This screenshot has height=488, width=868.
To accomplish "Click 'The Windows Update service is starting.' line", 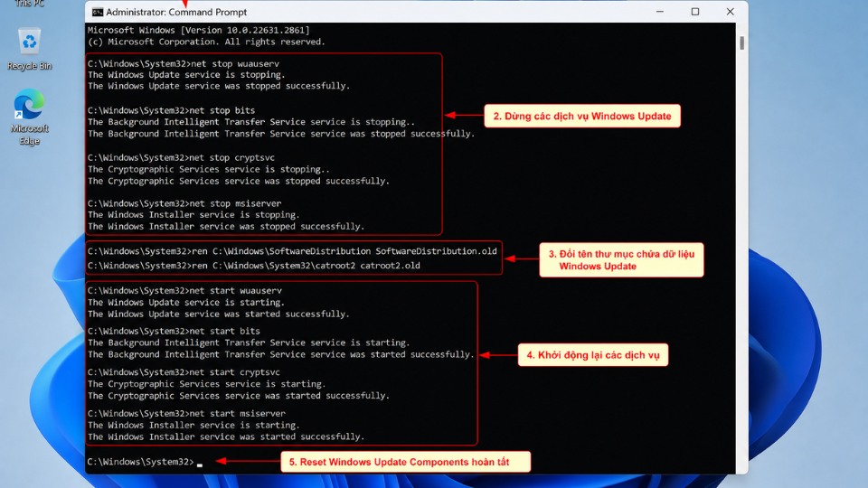I will coord(186,303).
